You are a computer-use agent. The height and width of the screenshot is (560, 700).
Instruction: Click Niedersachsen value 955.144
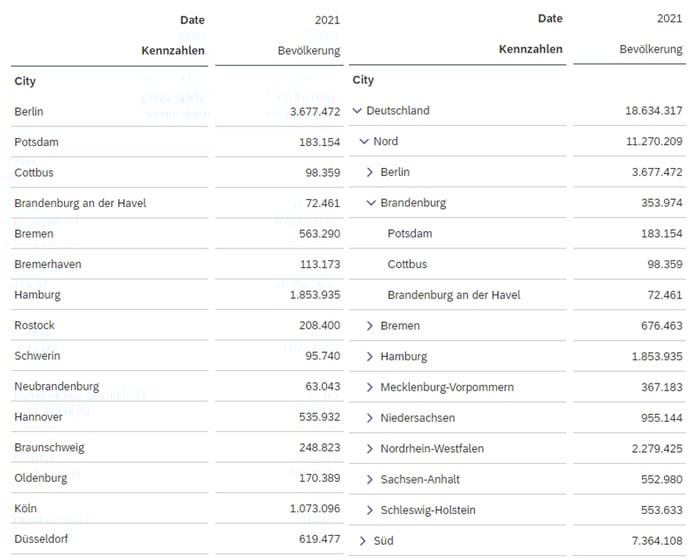662,418
